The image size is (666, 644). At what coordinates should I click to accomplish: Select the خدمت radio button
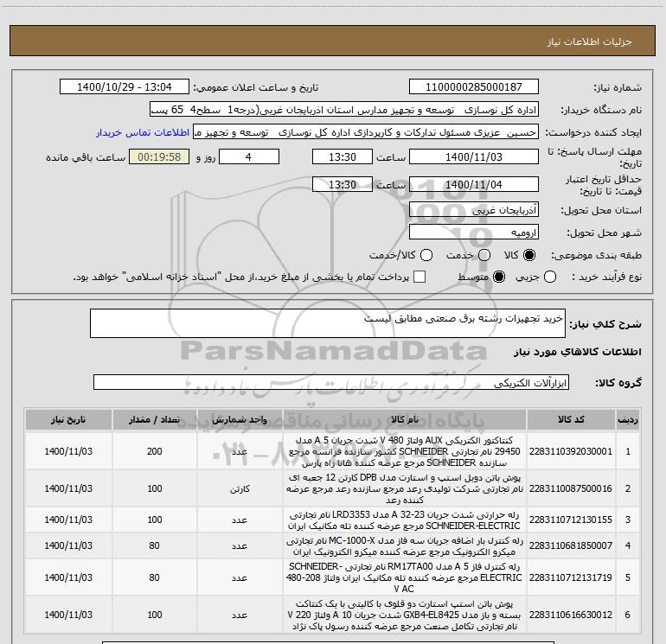[x=484, y=255]
